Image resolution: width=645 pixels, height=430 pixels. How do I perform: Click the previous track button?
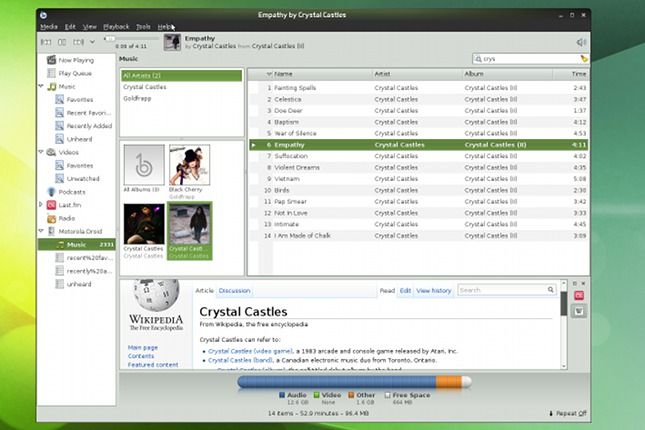[x=46, y=42]
